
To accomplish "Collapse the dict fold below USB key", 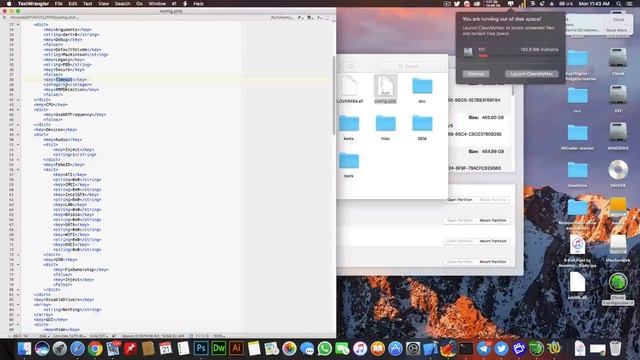I will coord(18,264).
